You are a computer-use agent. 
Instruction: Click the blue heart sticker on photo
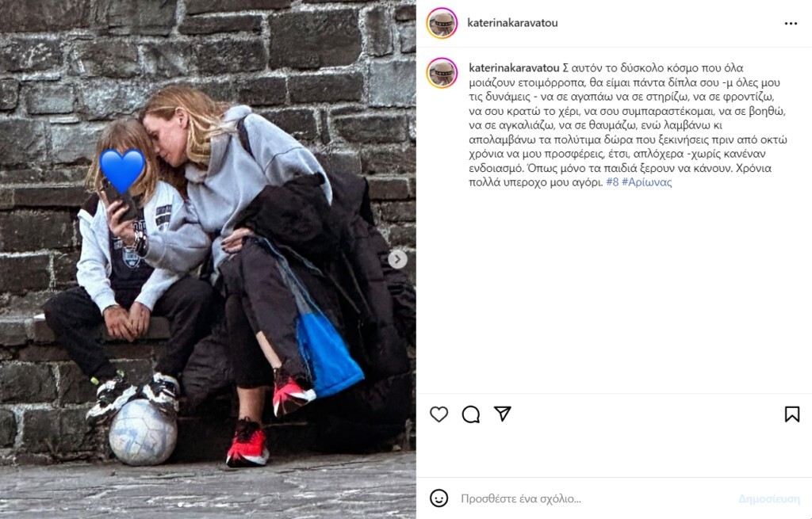(x=122, y=171)
